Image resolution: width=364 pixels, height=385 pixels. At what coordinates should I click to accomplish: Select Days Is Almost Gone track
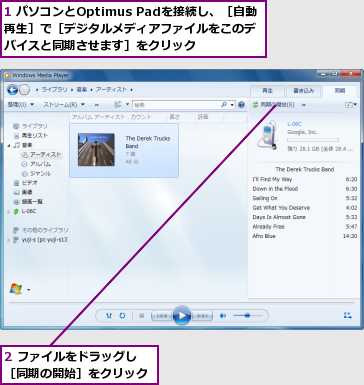pyautogui.click(x=305, y=217)
